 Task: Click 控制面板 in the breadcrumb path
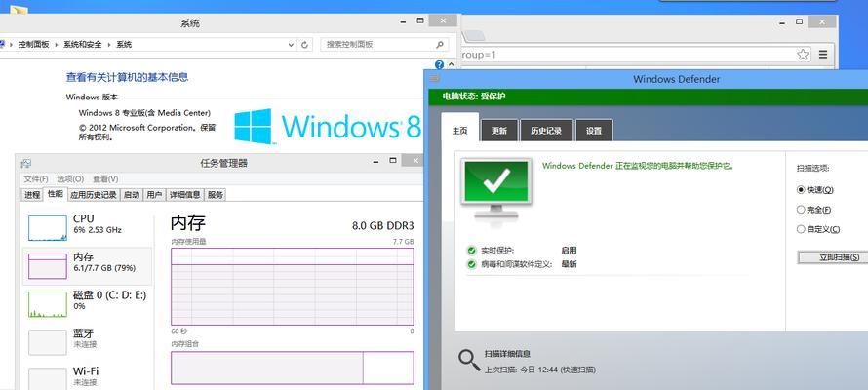tap(34, 45)
